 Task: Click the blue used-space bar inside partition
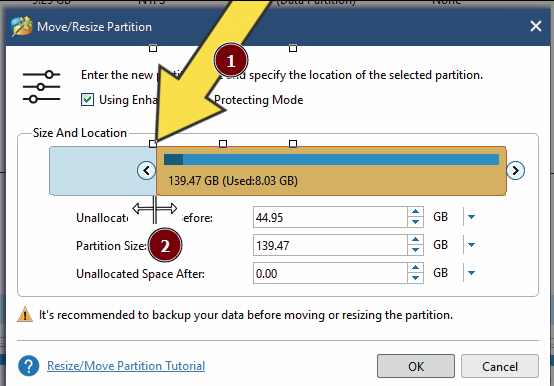click(331, 159)
